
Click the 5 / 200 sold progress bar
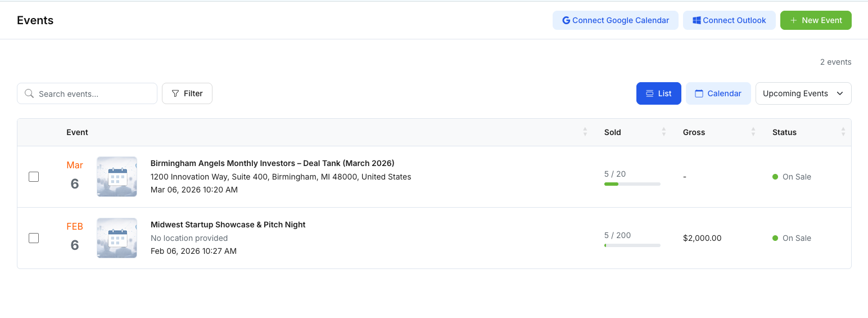click(632, 245)
